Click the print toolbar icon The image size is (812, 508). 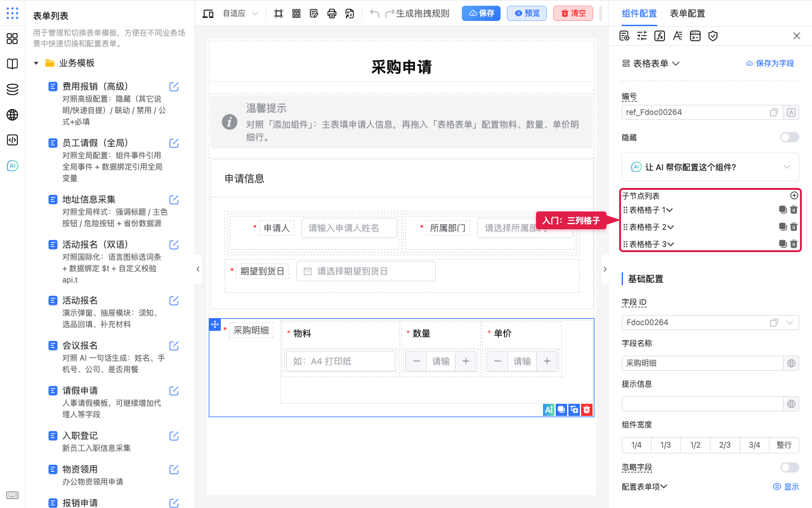[x=332, y=13]
